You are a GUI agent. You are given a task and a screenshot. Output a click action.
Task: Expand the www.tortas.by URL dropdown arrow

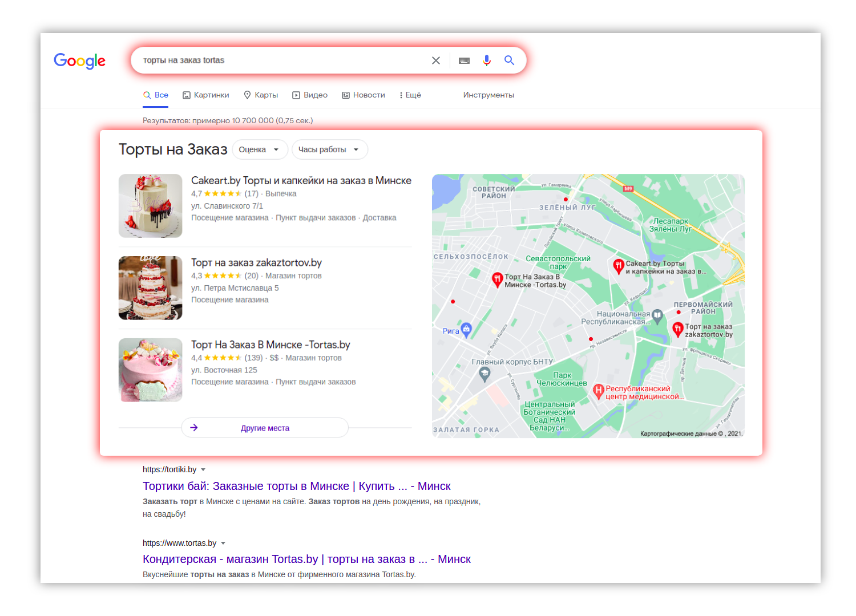223,544
